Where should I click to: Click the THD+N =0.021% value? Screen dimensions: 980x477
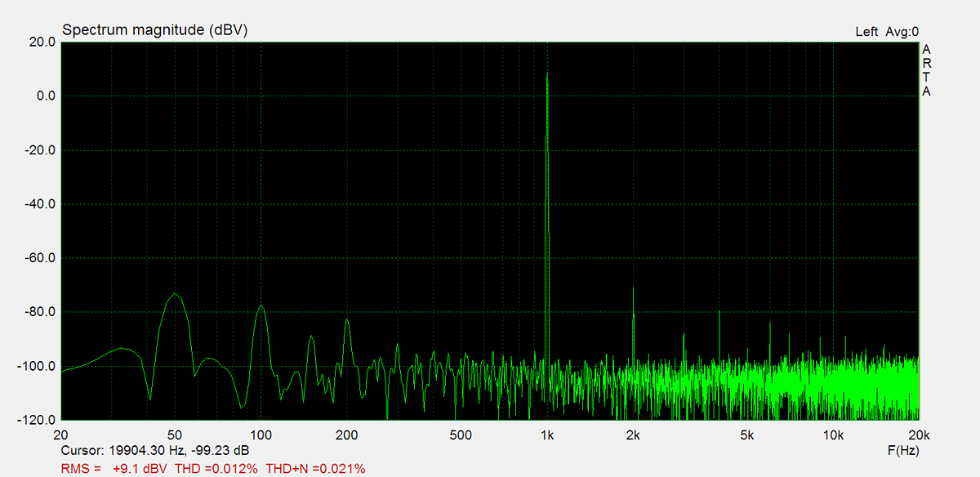[315, 469]
